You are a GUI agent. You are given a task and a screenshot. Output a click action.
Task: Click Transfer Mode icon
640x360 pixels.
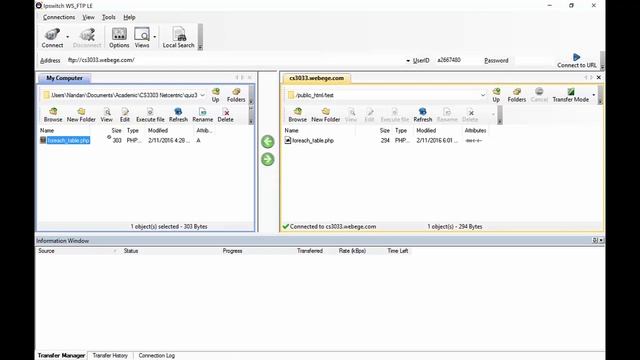(x=571, y=95)
